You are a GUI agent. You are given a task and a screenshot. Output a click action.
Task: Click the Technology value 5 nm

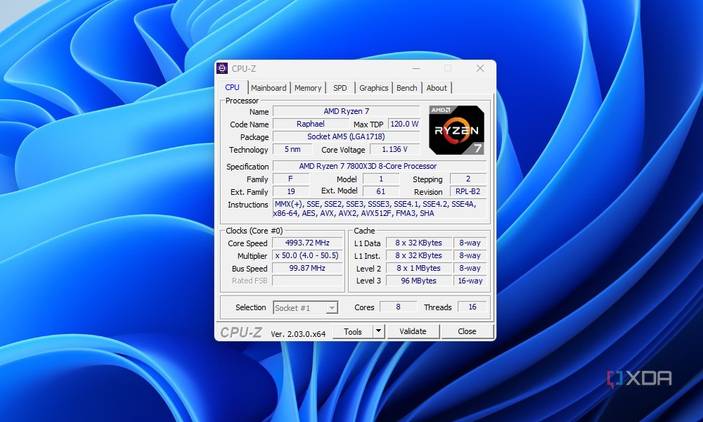(292, 149)
